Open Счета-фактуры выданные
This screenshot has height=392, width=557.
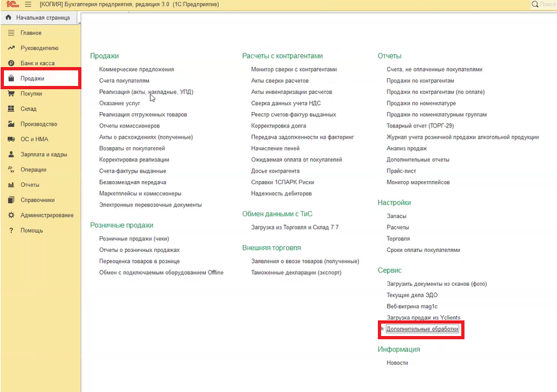click(x=132, y=171)
